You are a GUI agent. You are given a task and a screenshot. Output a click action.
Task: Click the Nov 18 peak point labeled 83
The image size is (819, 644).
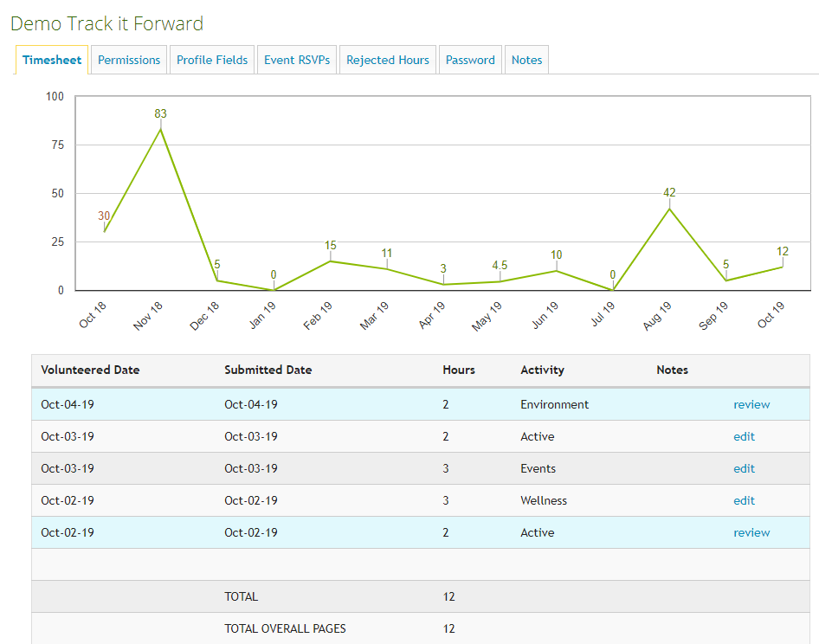(161, 129)
